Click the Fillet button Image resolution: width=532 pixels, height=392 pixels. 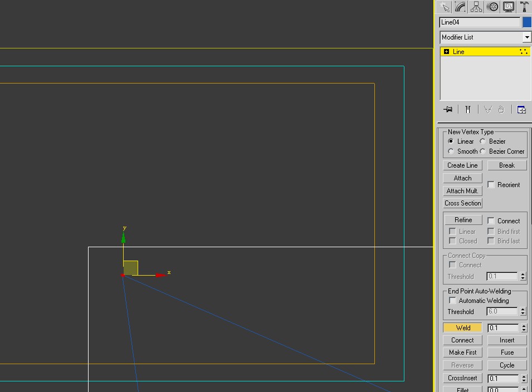[462, 389]
